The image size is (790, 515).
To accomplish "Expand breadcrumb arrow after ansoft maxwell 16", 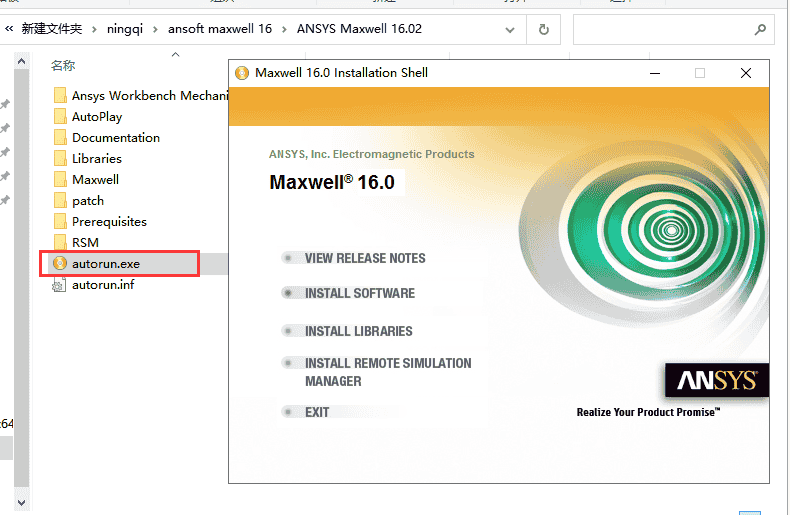I will pyautogui.click(x=284, y=29).
